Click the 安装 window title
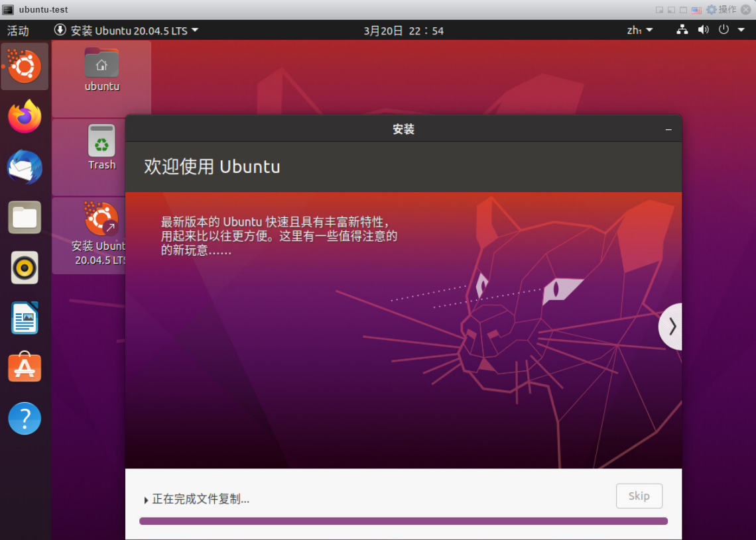The image size is (756, 540). (x=404, y=129)
